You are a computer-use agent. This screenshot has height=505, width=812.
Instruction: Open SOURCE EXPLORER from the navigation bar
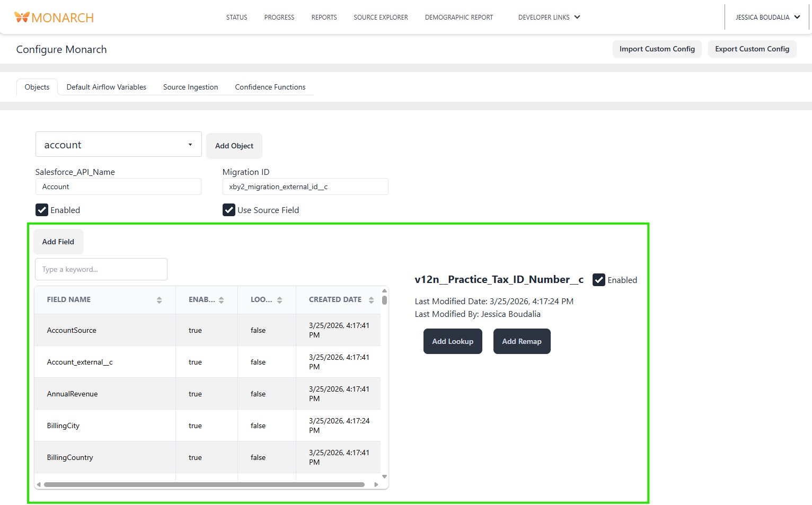pos(381,17)
